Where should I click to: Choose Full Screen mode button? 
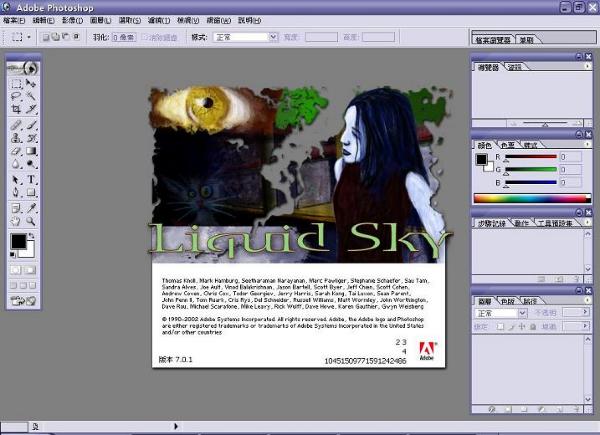pyautogui.click(x=33, y=285)
